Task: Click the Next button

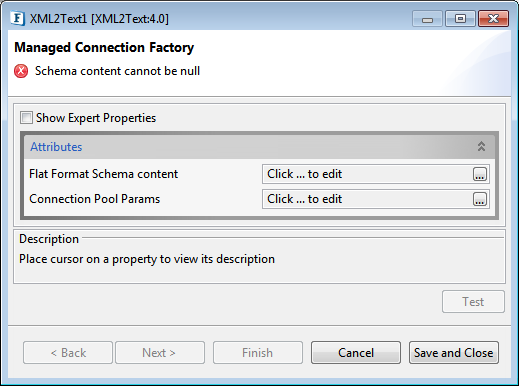Action: coord(160,353)
